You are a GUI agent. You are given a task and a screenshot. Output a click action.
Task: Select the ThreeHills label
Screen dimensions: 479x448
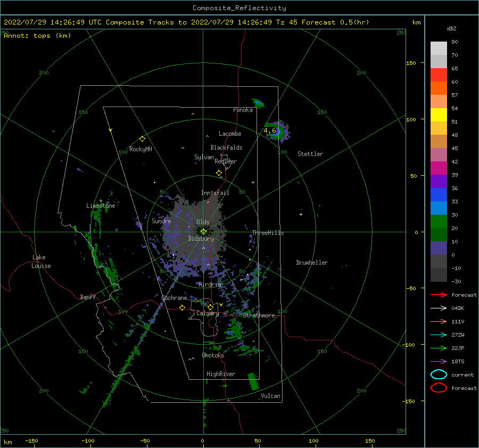tap(268, 233)
